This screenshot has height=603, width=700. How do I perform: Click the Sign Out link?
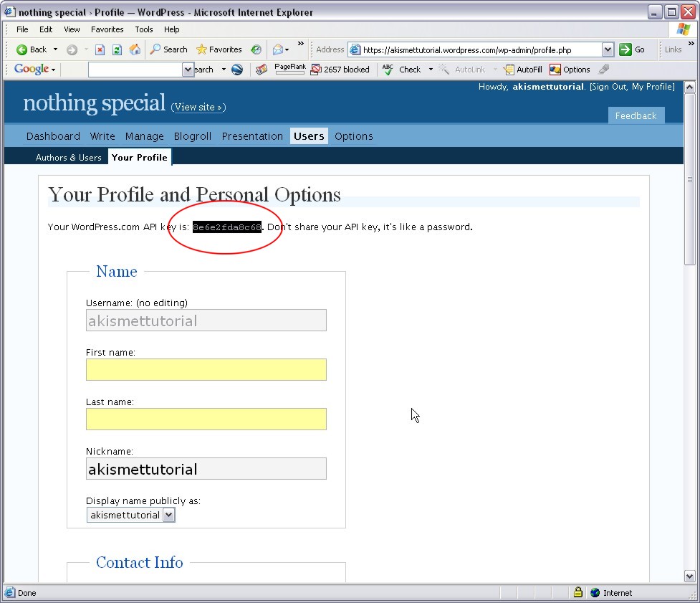point(609,87)
